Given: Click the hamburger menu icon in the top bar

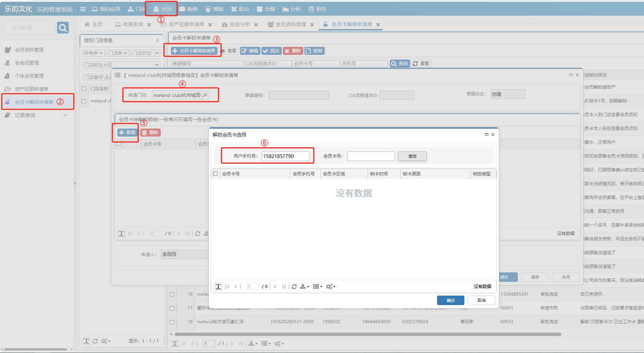Looking at the screenshot, I should click(x=83, y=9).
